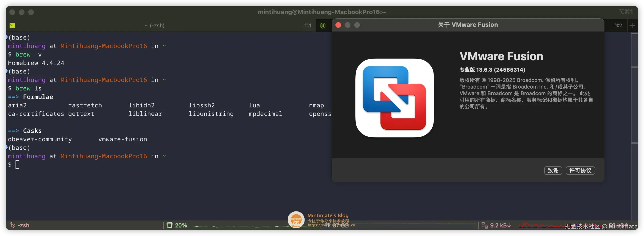
Task: Click the VMware Fusion app logo
Action: [394, 98]
